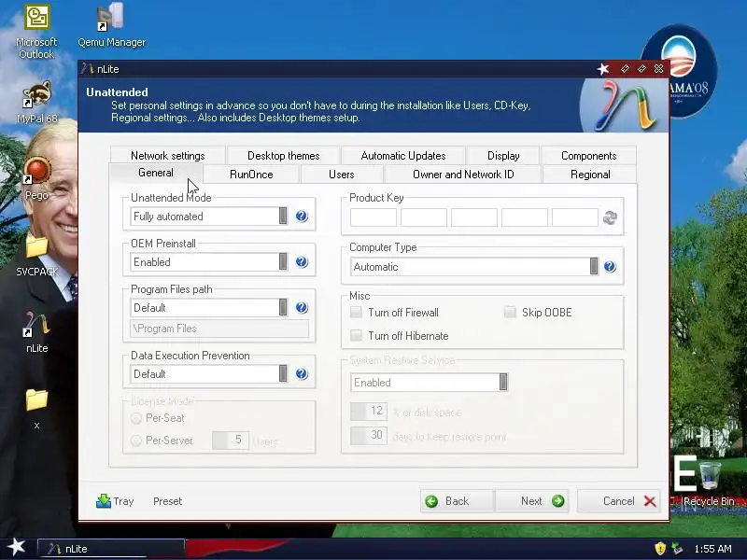Open the Automatic Updates tab
This screenshot has height=560, width=747.
pos(403,155)
